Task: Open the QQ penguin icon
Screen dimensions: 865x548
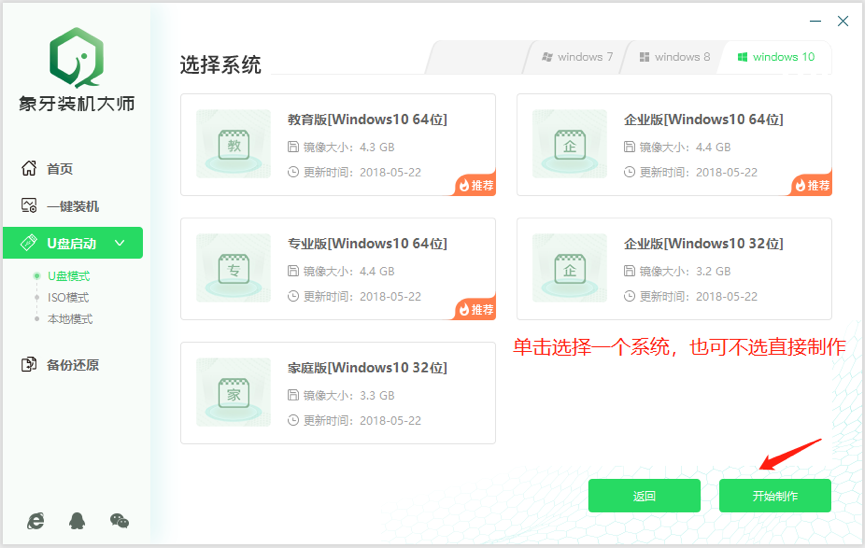Action: tap(77, 520)
